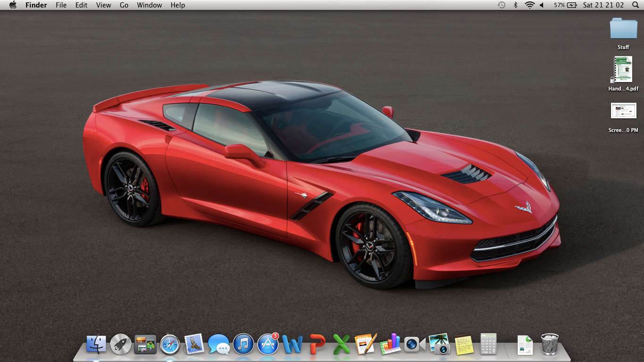Open Time Machine status menu
Viewport: 644px width, 362px height.
tap(502, 5)
